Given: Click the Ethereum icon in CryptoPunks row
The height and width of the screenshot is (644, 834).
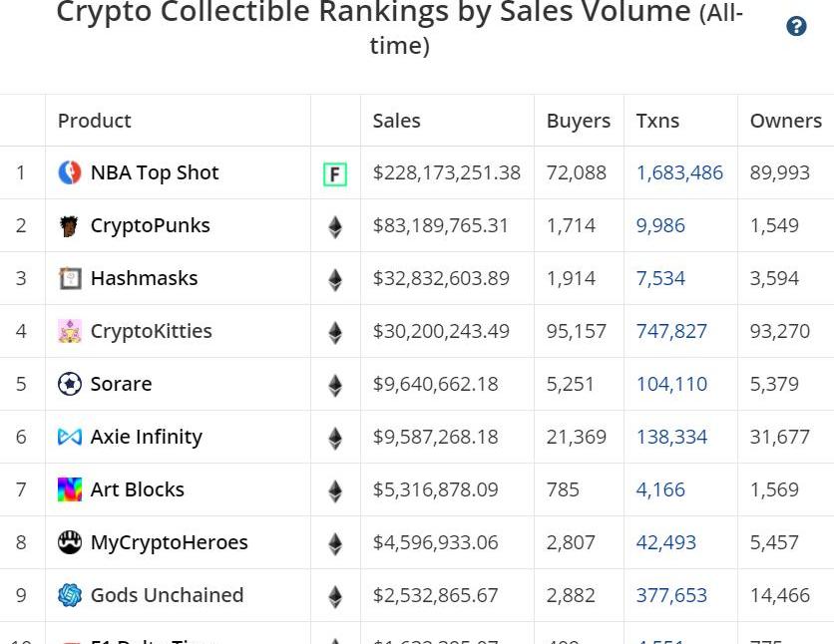Looking at the screenshot, I should pyautogui.click(x=335, y=227).
